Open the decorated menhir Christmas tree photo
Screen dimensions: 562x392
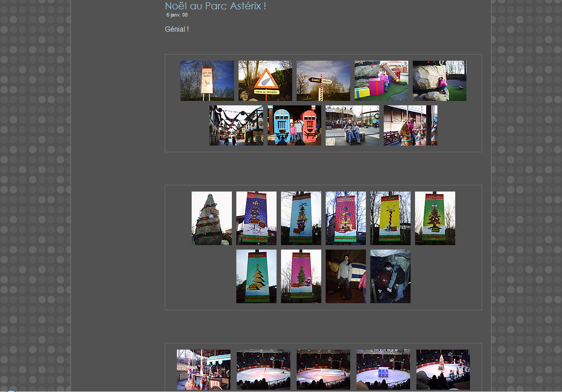click(x=211, y=218)
